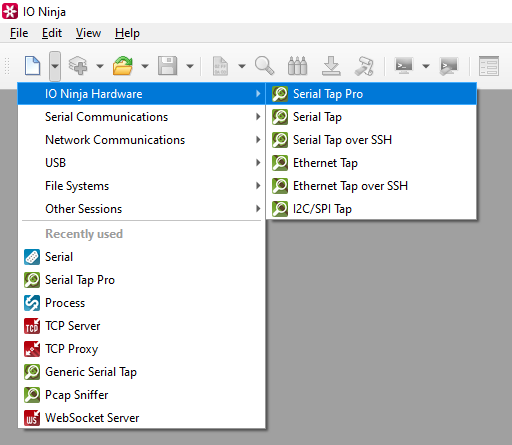This screenshot has width=512, height=445.
Task: Open Network Communications submenu
Action: tap(142, 140)
